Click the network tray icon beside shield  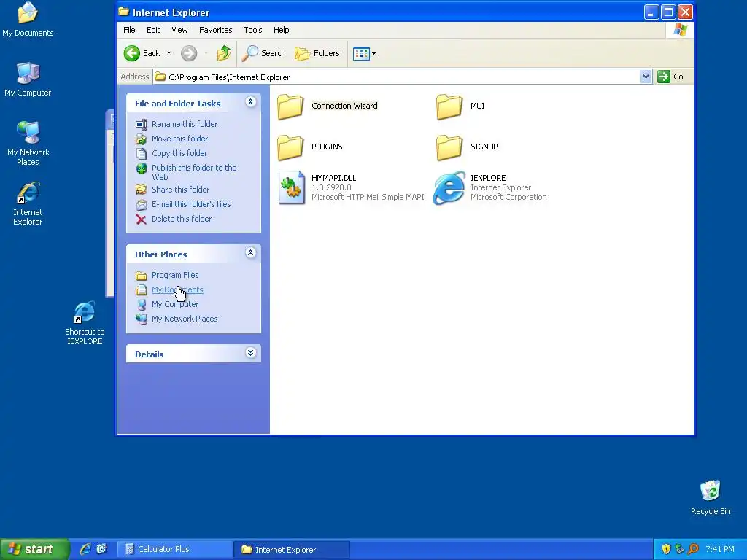679,549
